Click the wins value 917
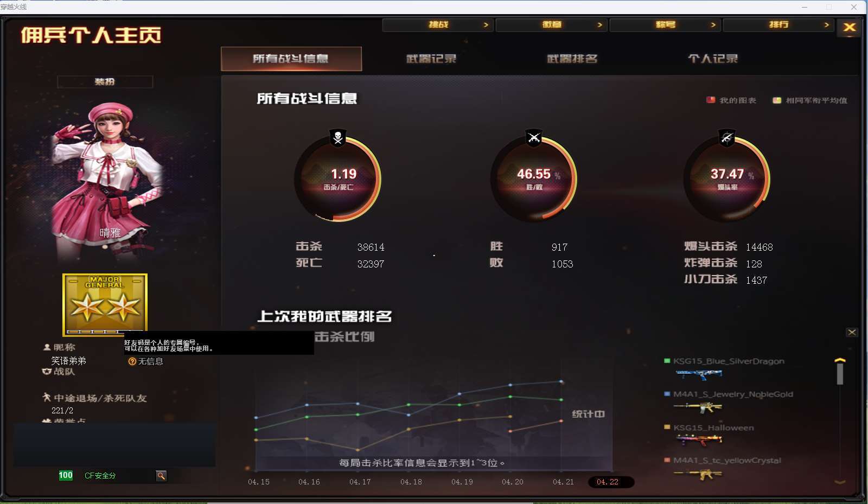This screenshot has height=504, width=868. pos(559,247)
